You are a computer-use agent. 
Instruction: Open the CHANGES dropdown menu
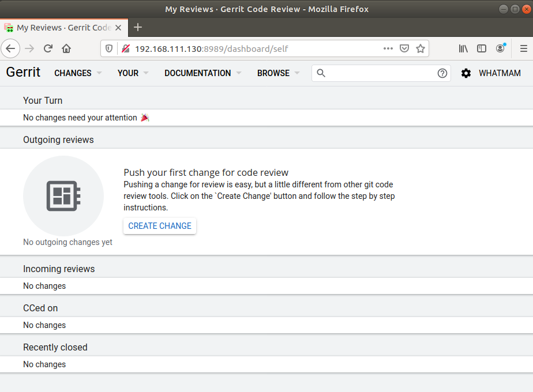click(78, 73)
